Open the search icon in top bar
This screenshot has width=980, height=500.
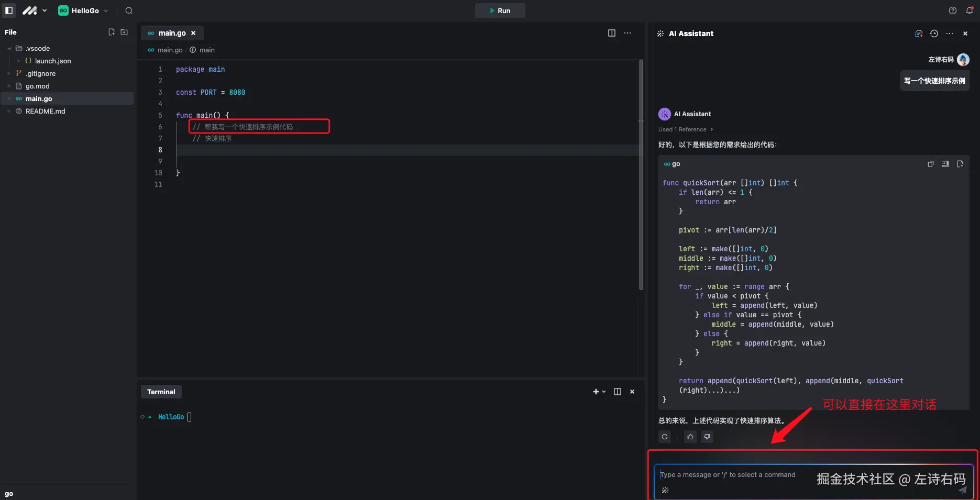point(129,10)
